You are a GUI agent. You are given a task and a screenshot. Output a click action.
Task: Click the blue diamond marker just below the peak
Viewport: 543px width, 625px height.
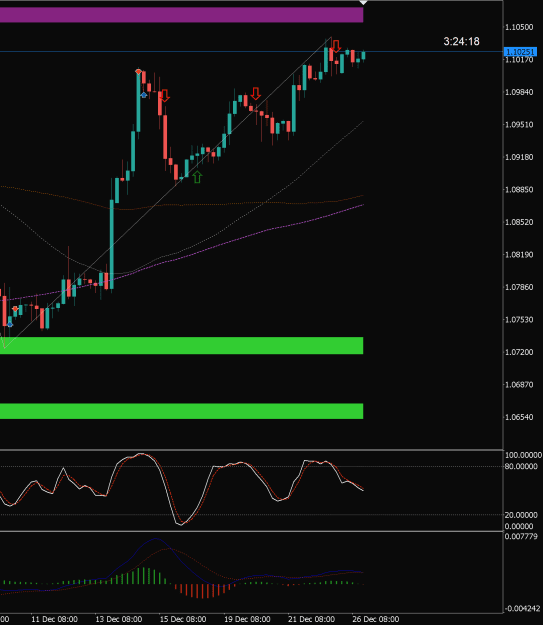coord(144,95)
